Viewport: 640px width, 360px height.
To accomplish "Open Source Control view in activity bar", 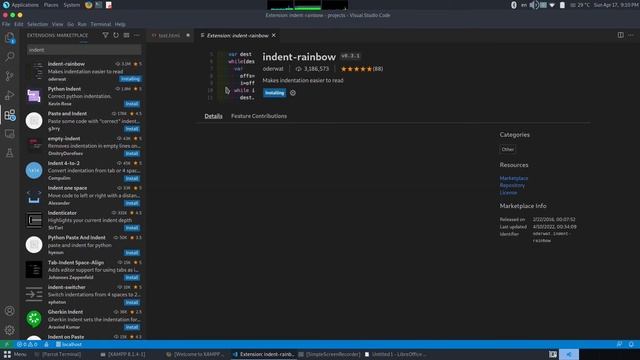I will [x=10, y=76].
